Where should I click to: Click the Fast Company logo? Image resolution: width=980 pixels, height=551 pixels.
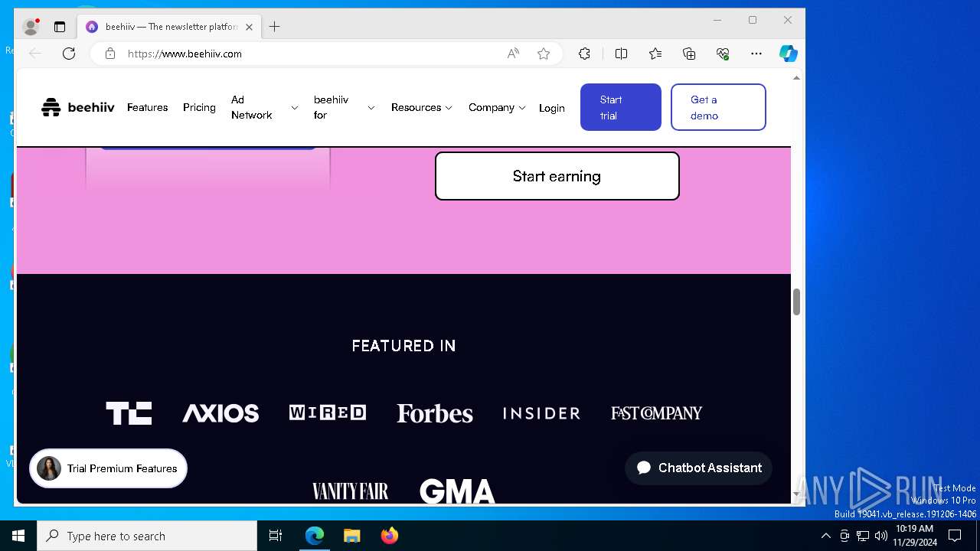coord(656,413)
